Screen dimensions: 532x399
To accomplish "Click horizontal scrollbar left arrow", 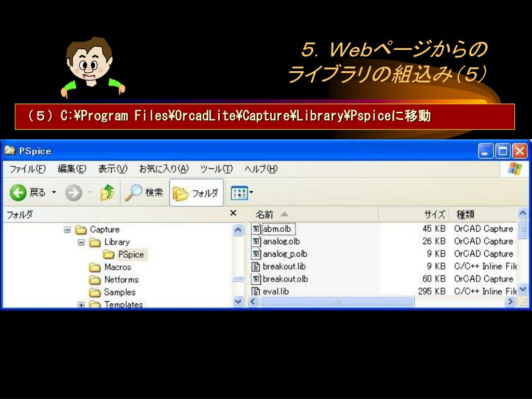I will pos(254,301).
